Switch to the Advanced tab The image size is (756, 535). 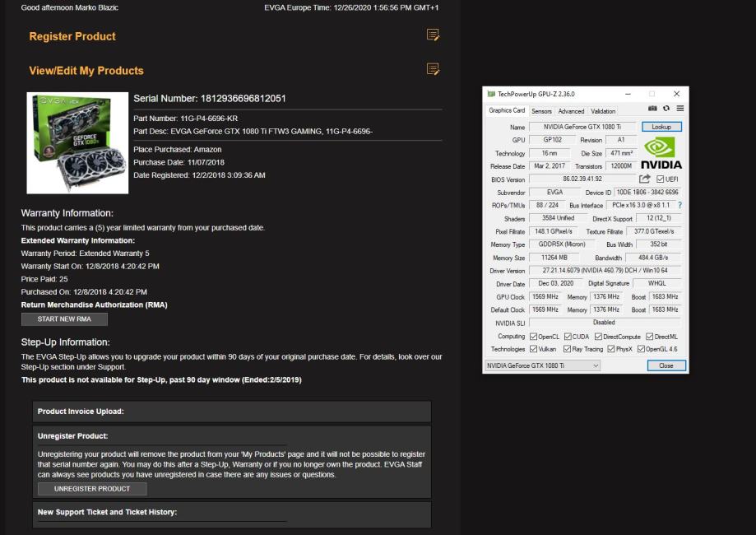pyautogui.click(x=571, y=111)
